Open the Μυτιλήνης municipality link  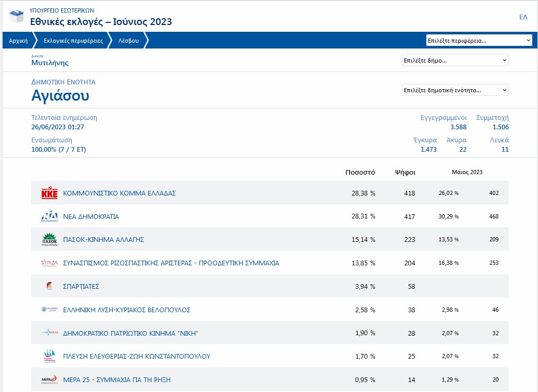[x=50, y=63]
